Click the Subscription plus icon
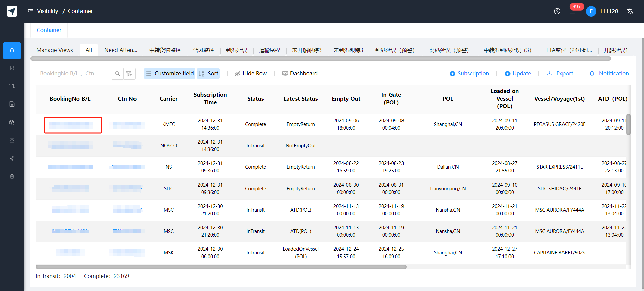Screen dimensions: 644x291 (452, 74)
